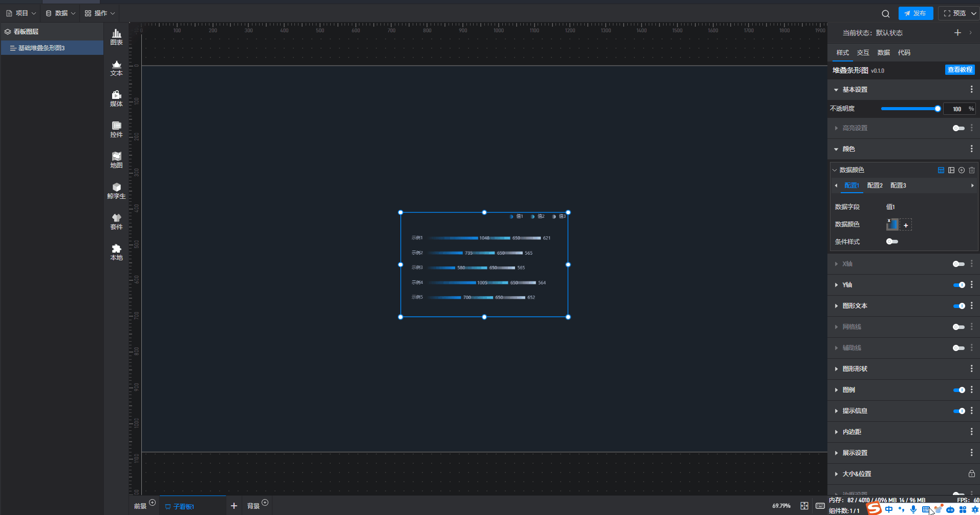Toggle 图形文本 switch
The image size is (980, 515).
(x=958, y=306)
